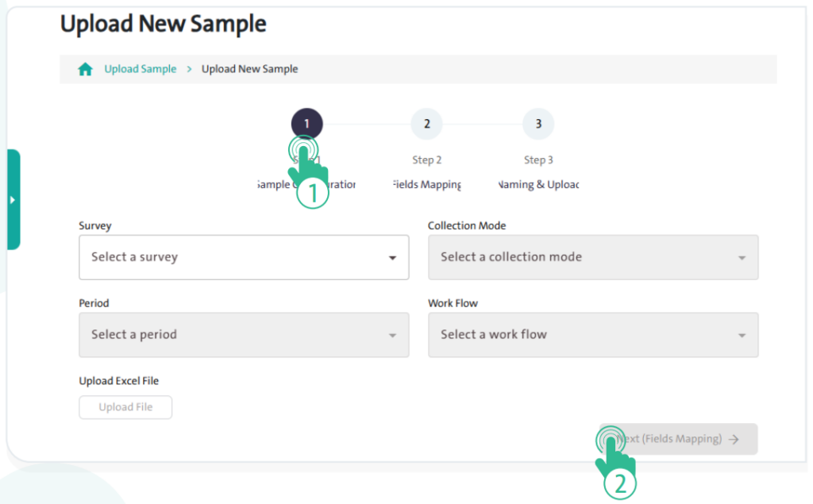The width and height of the screenshot is (813, 504).
Task: Click the Next (Fields Mapping) button
Action: point(679,439)
